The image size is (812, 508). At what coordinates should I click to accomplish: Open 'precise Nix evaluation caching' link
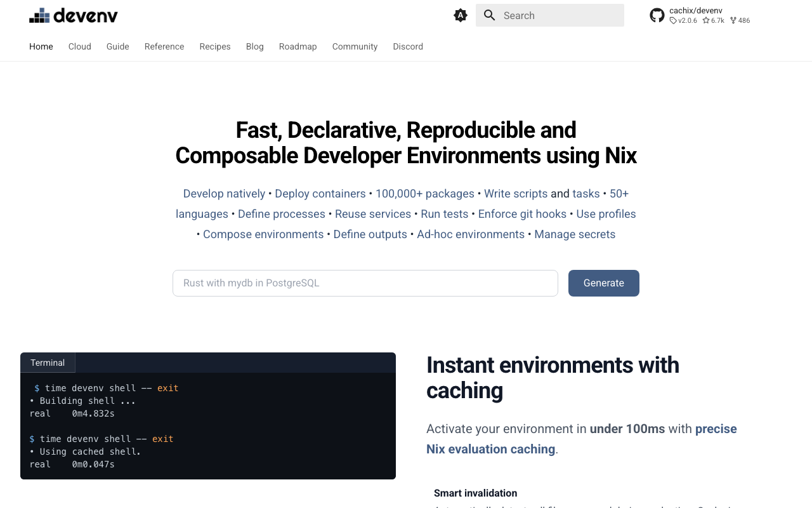582,439
